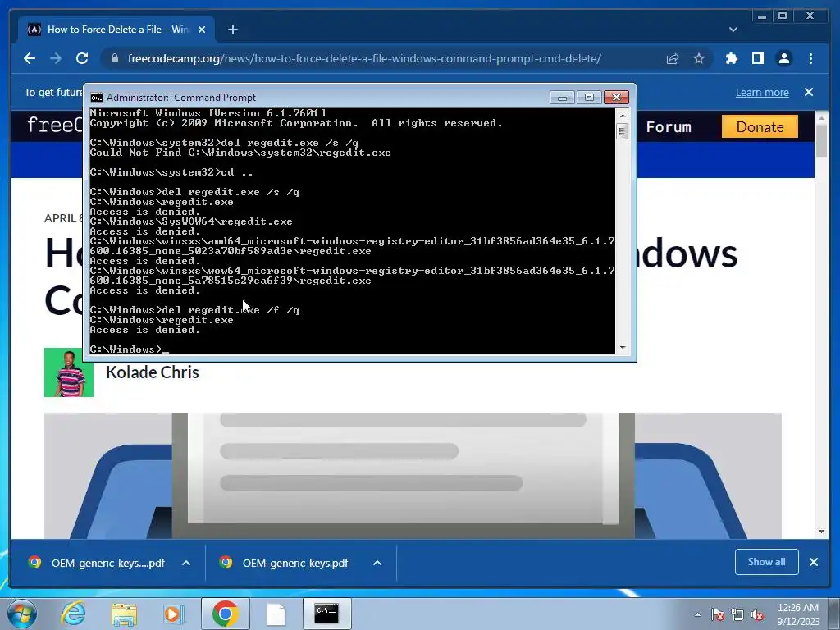Open the blank document taskbar icon

click(x=276, y=614)
